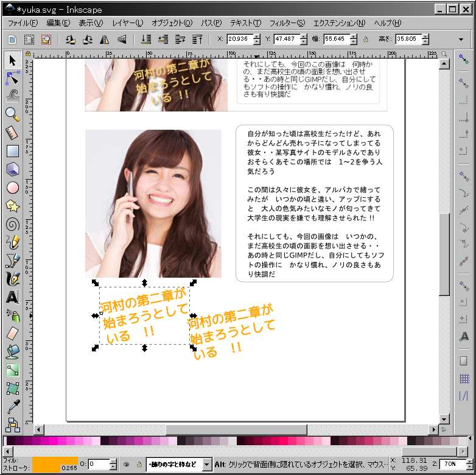Select the Gradient tool
Viewport: 476px width, 475px height.
click(x=12, y=370)
